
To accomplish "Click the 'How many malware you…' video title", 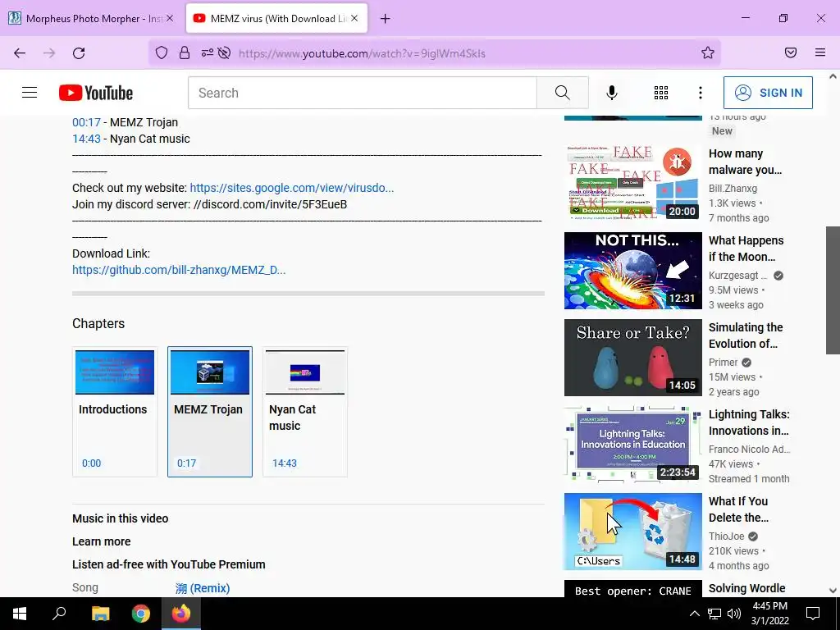I will click(x=745, y=162).
